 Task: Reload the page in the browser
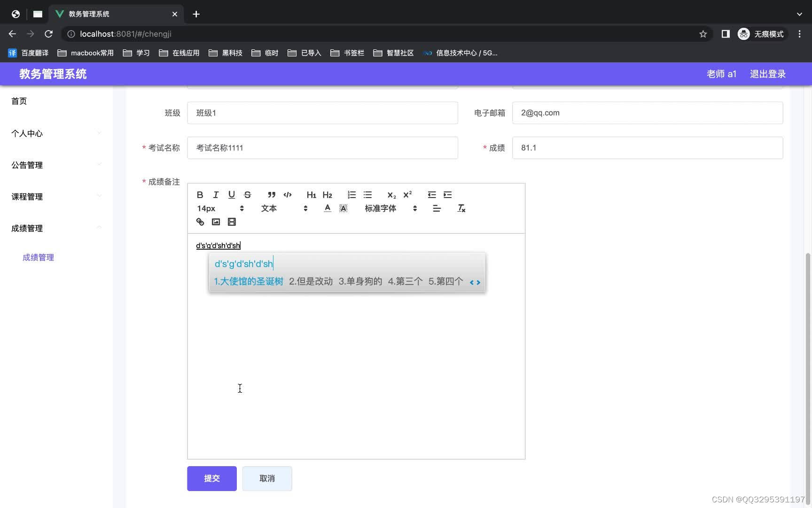click(x=48, y=34)
